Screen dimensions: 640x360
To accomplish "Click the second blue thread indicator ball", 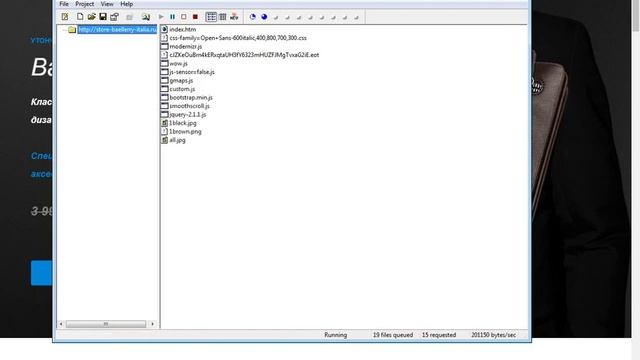I will 264,17.
